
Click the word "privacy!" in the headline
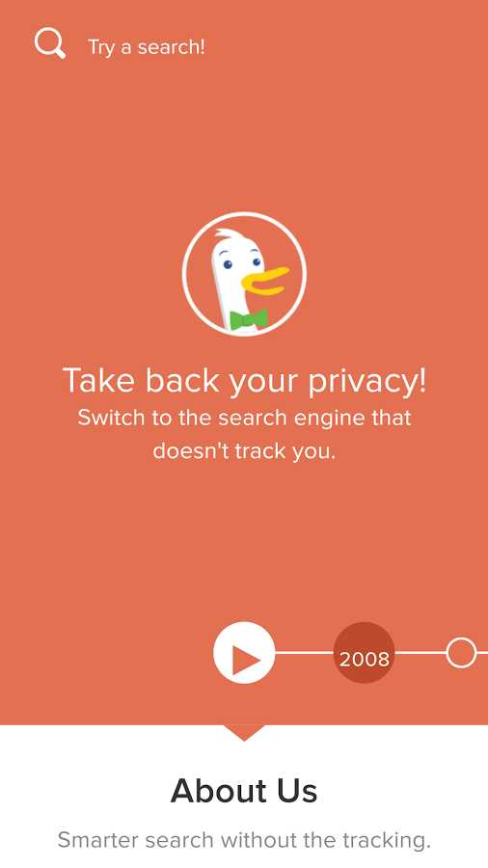(367, 381)
